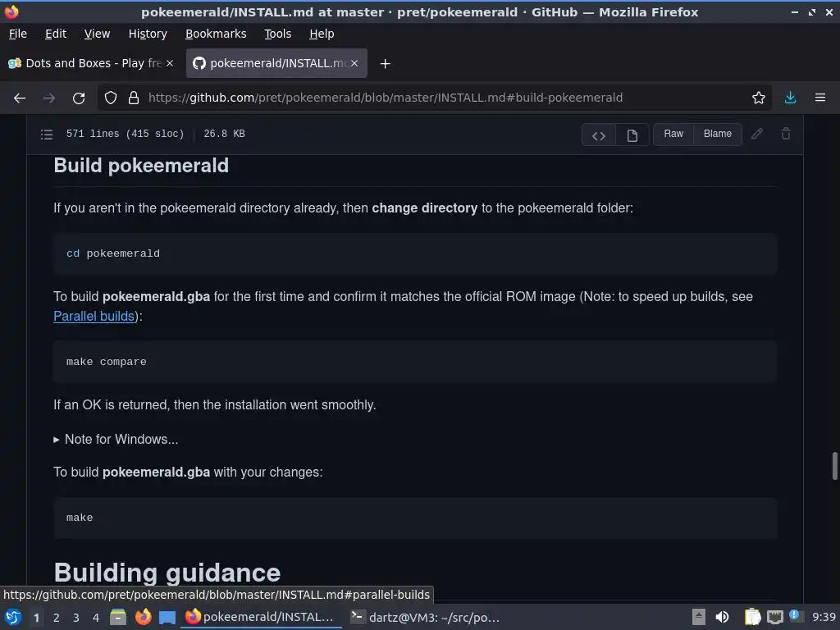This screenshot has width=840, height=630.
Task: Switch to workspace 3
Action: tap(76, 618)
